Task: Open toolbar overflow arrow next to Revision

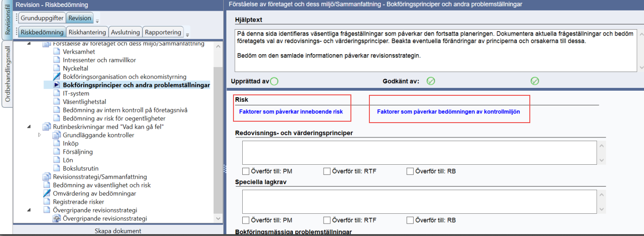Action: [98, 21]
